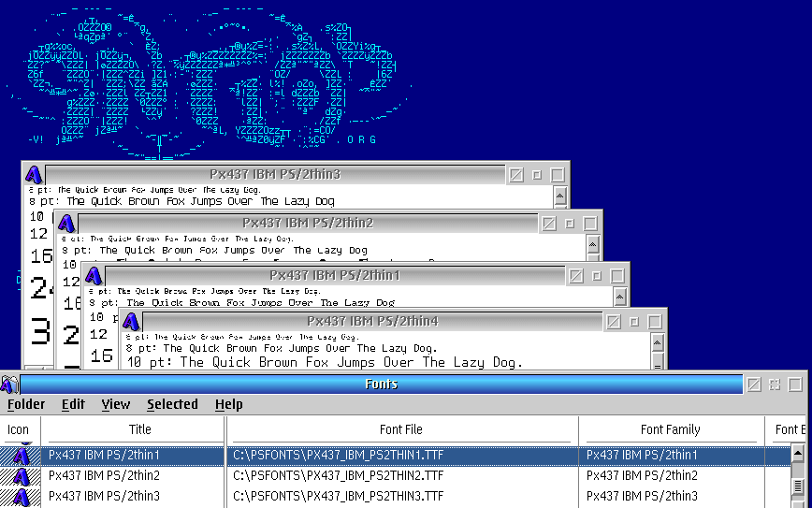
Task: Click the Font File column header
Action: (400, 429)
